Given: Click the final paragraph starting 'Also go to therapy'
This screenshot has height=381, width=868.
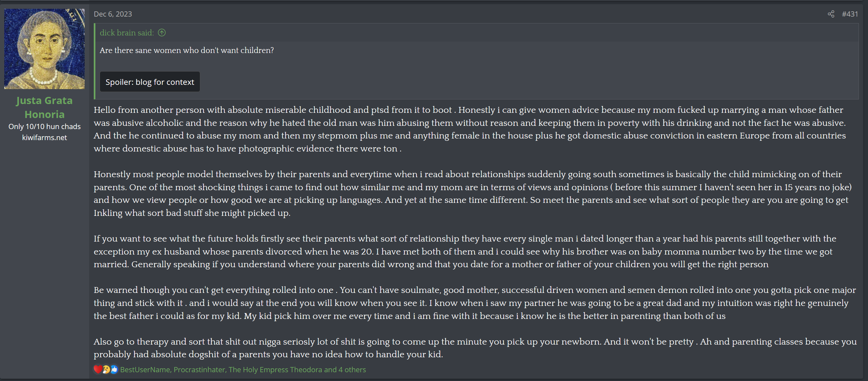Looking at the screenshot, I should coord(475,348).
